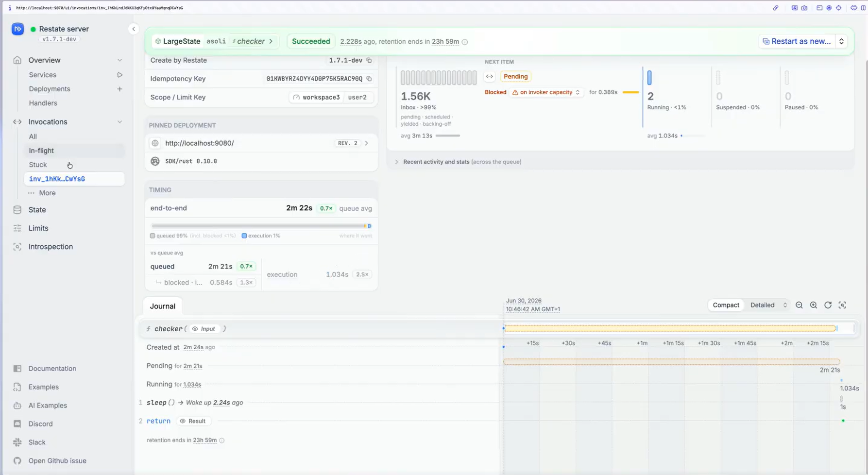Collapse the Invocations section
The width and height of the screenshot is (868, 475).
pyautogui.click(x=119, y=122)
